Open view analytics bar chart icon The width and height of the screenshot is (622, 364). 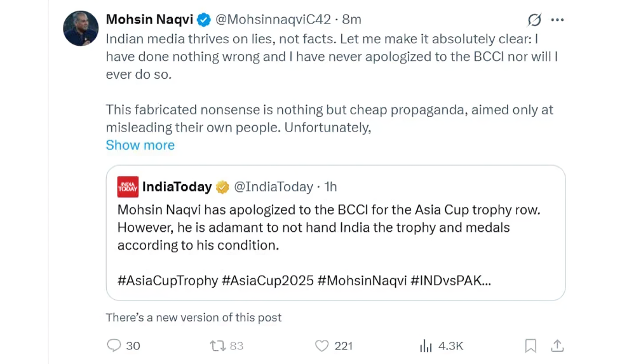tap(426, 346)
